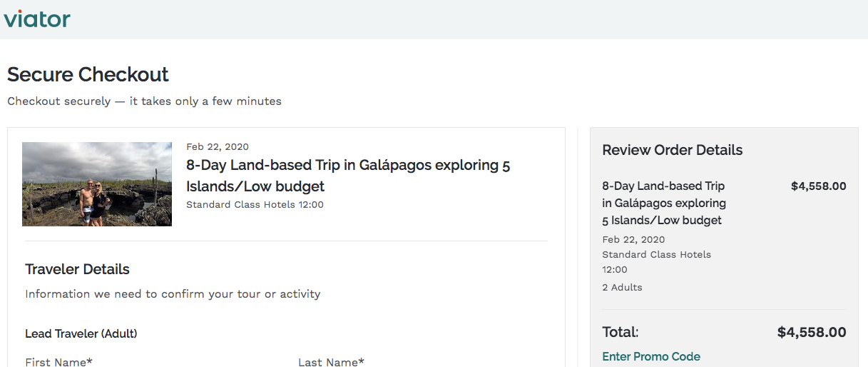Open the Galápagos tour thumbnail photo

click(97, 184)
